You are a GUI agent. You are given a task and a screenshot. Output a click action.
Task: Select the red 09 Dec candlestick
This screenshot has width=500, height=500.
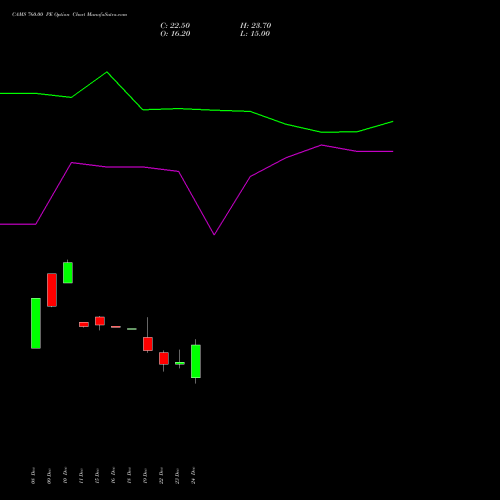coord(52,290)
